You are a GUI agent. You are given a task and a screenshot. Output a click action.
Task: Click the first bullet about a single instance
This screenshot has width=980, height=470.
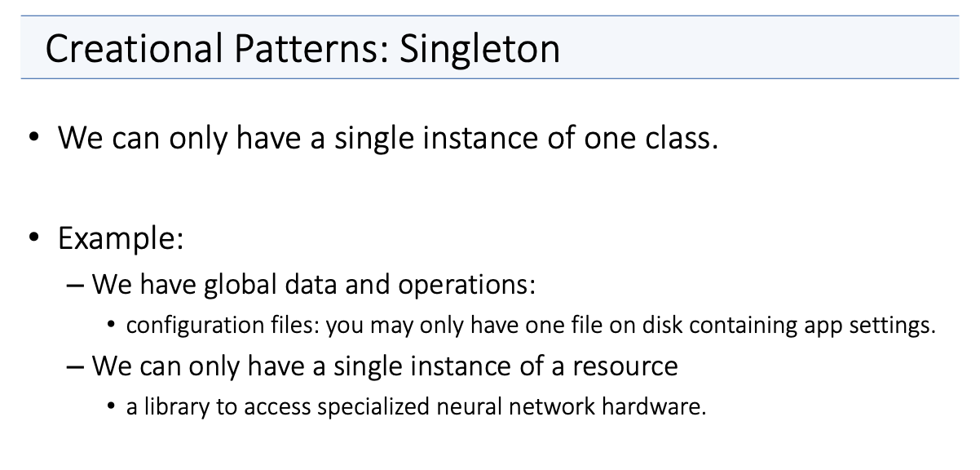(x=388, y=137)
